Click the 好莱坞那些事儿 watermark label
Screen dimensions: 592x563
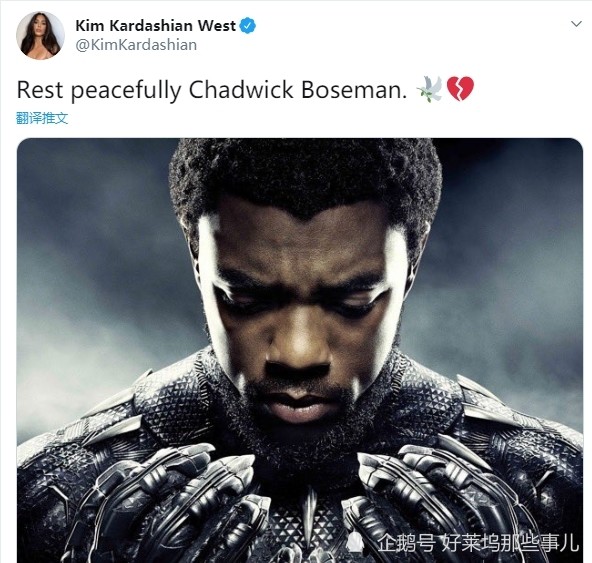[x=510, y=543]
